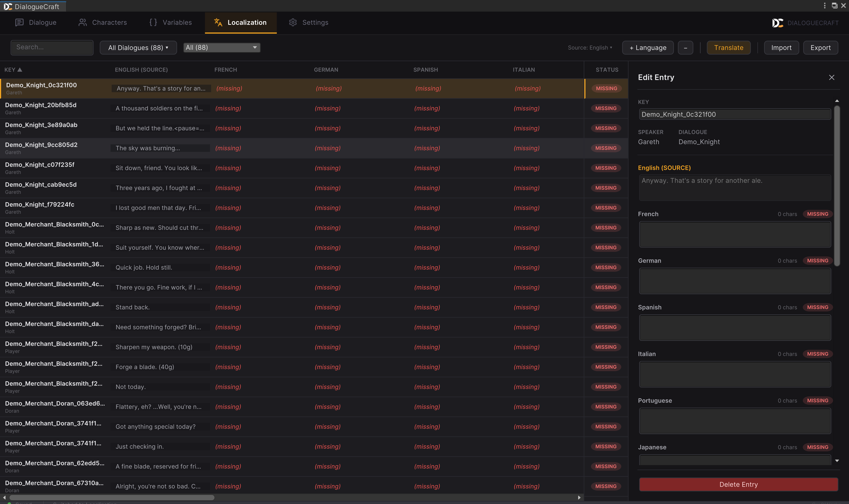
Task: Click the SPANISH column header
Action: click(426, 70)
